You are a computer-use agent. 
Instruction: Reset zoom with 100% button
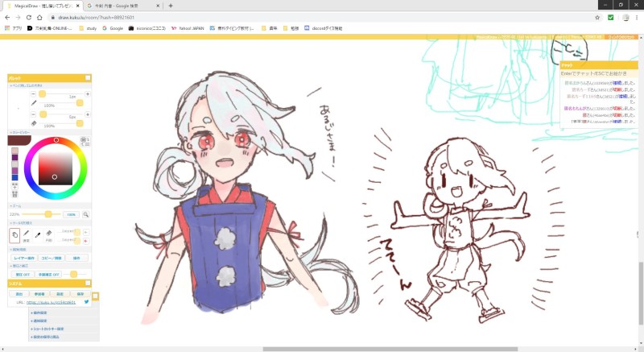72,214
